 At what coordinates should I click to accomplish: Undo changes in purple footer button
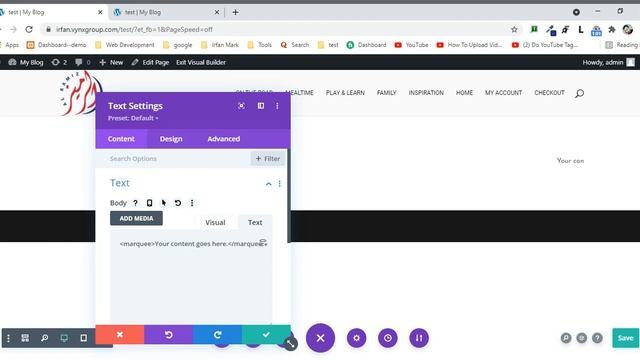click(x=169, y=335)
